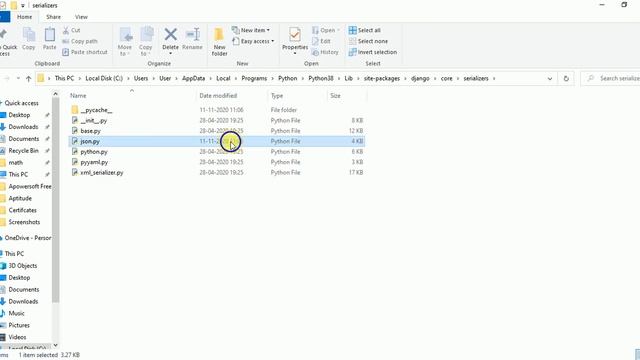Screen dimensions: 640x360
Task: Expand the site-packages breadcrumb chevron
Action: (406, 78)
